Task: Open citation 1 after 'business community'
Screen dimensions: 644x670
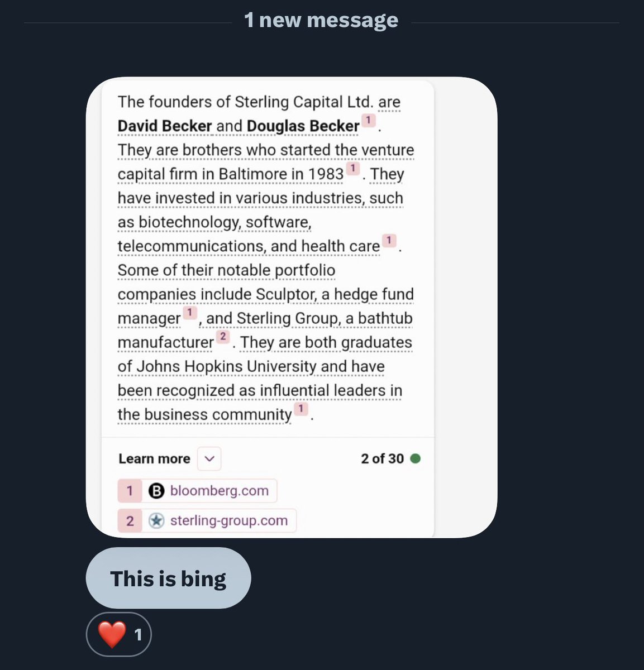Action: (300, 409)
